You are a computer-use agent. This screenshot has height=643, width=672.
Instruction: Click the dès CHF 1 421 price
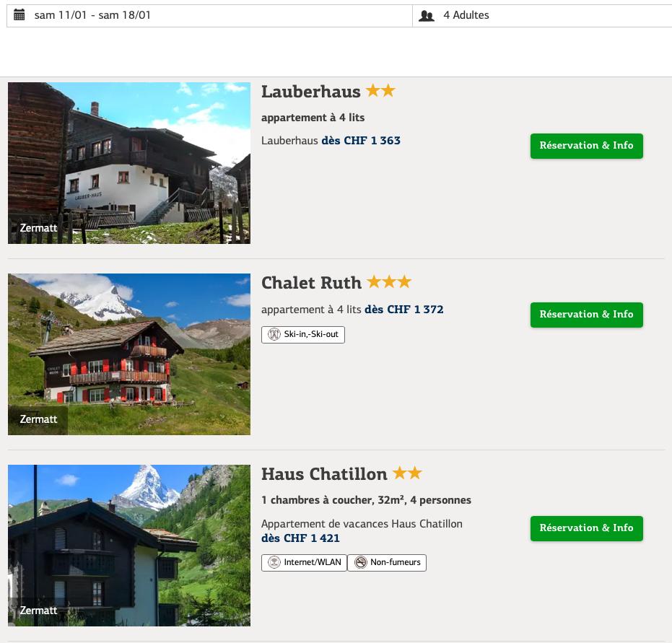(300, 538)
